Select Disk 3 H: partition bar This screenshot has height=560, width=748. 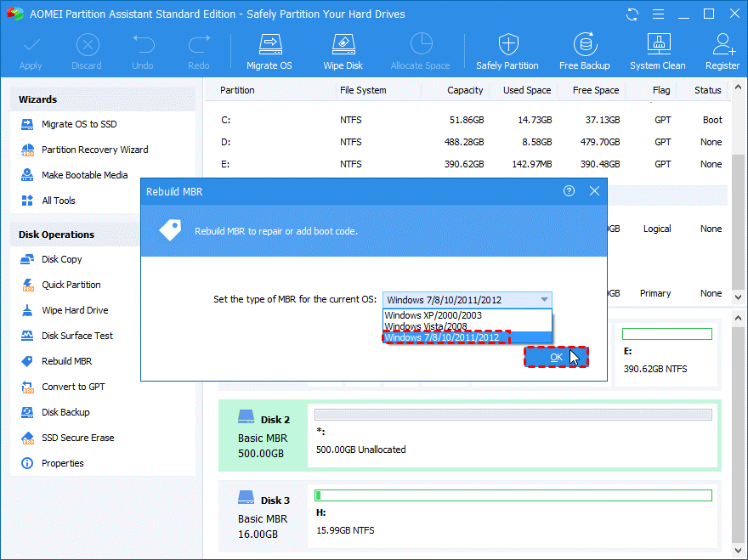(x=513, y=495)
